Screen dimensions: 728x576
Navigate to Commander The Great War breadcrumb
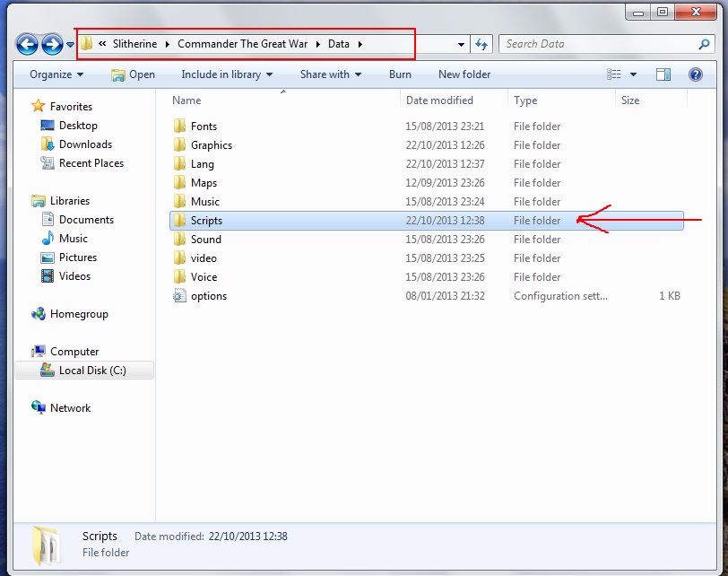[x=242, y=44]
